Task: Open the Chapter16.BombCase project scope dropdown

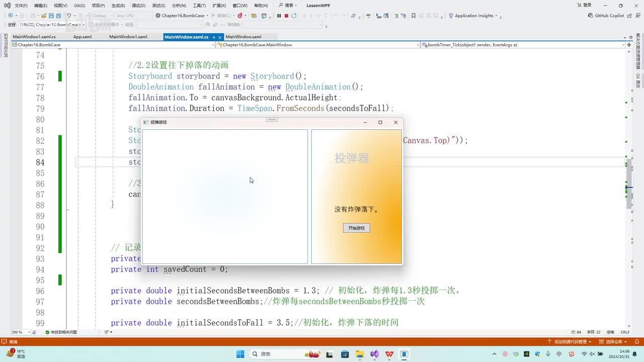Action: pos(113,45)
